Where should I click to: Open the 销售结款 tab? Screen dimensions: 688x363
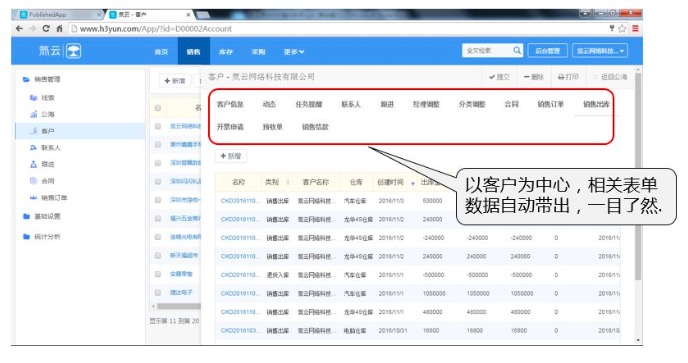[x=315, y=127]
